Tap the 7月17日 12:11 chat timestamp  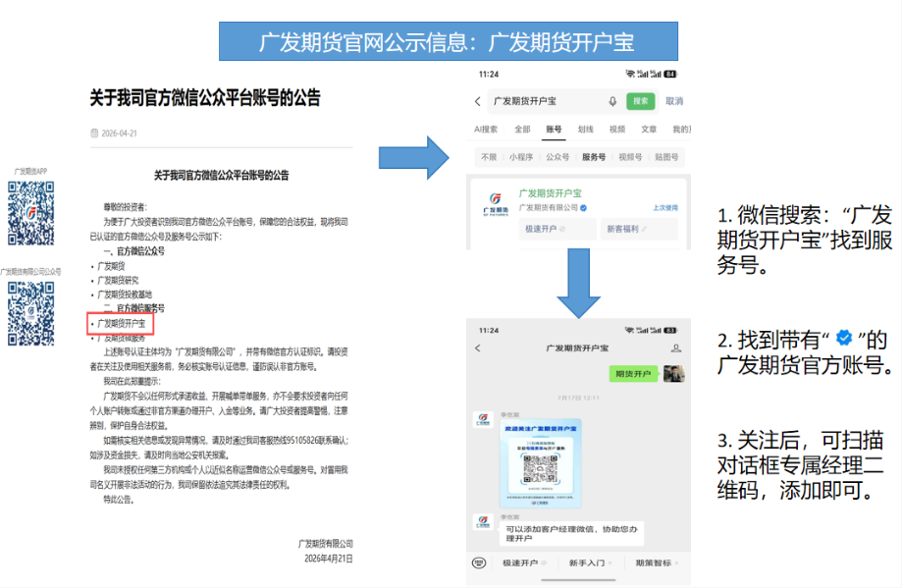pyautogui.click(x=578, y=398)
